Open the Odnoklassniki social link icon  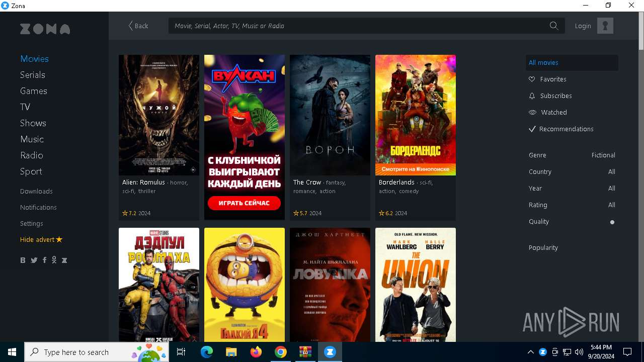pyautogui.click(x=54, y=260)
